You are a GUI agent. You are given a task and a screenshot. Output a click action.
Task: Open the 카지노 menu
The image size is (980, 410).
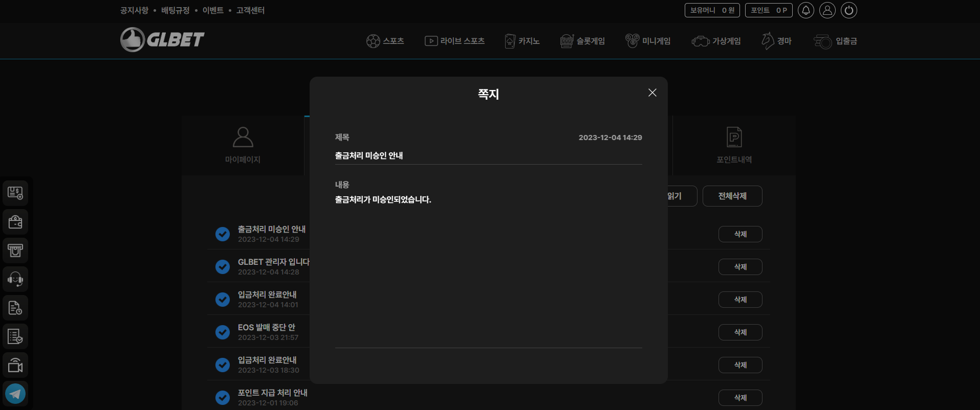[522, 41]
